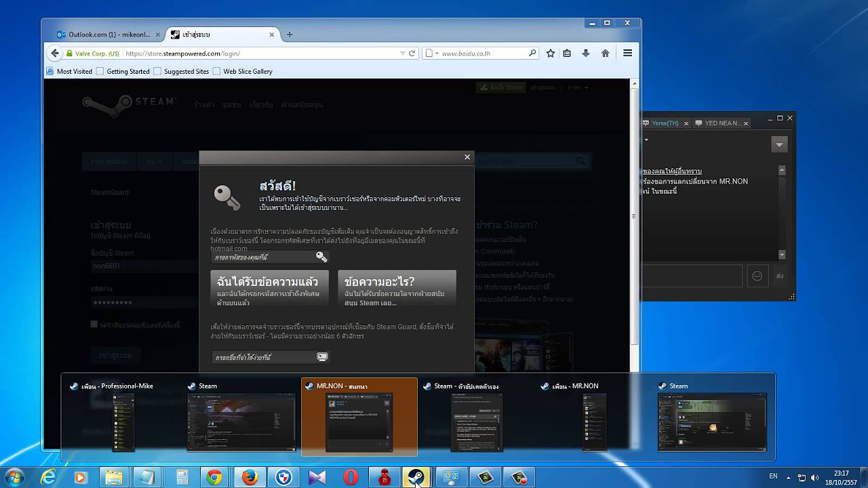Viewport: 868px width, 488px height.
Task: Click the chat message input box
Action: point(692,276)
